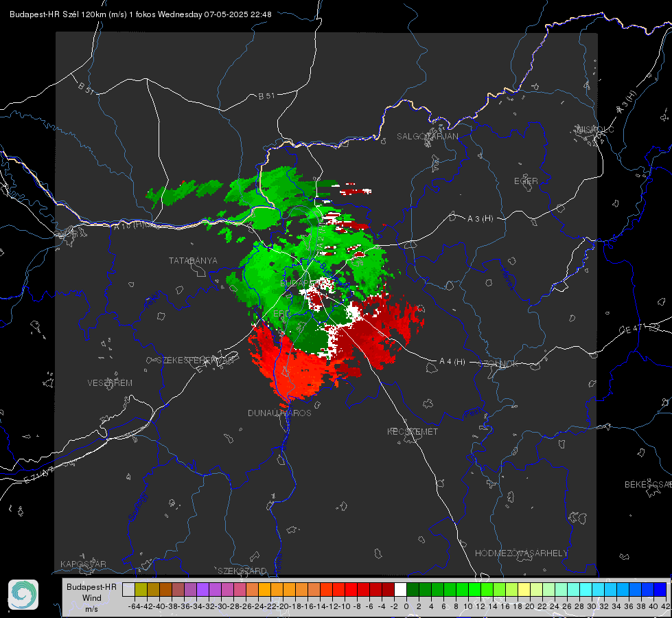Image resolution: width=672 pixels, height=618 pixels.
Task: Click the BÉKÉSCSABA city label
Action: [648, 484]
